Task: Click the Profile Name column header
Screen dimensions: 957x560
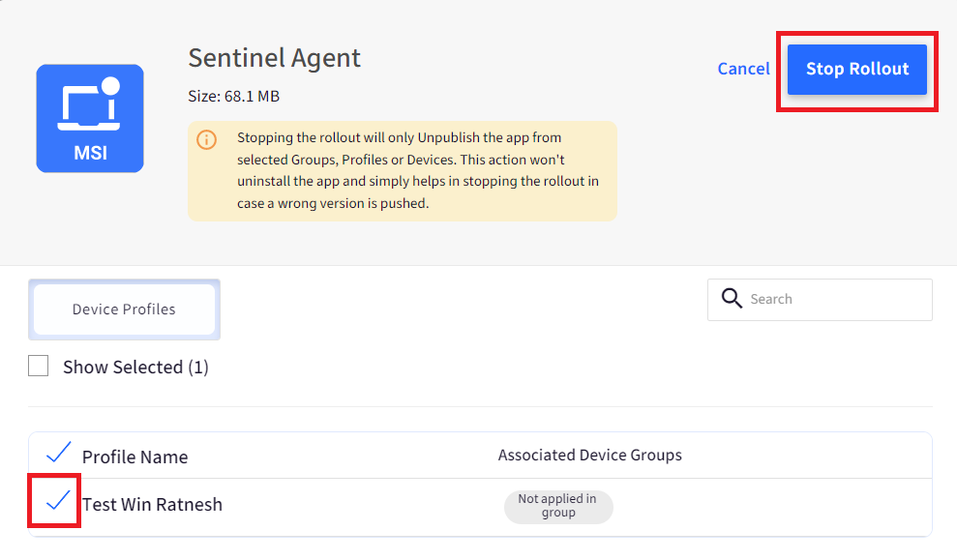Action: click(x=135, y=457)
